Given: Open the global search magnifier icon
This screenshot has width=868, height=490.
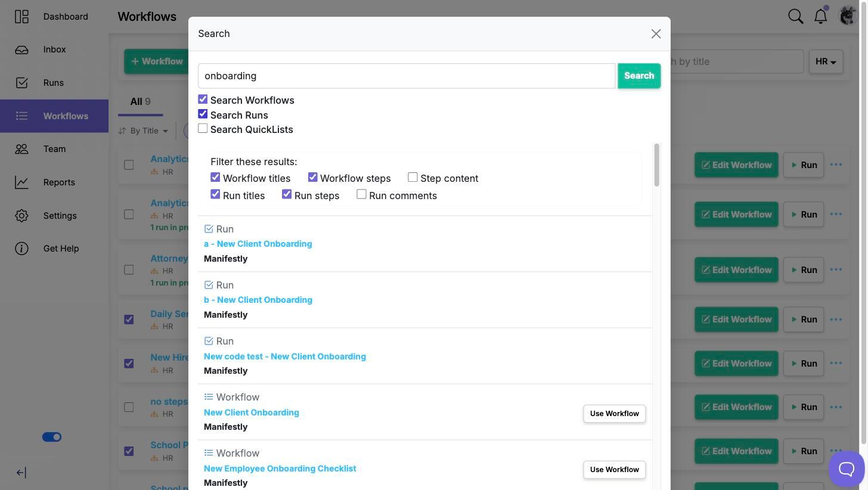Looking at the screenshot, I should [796, 16].
